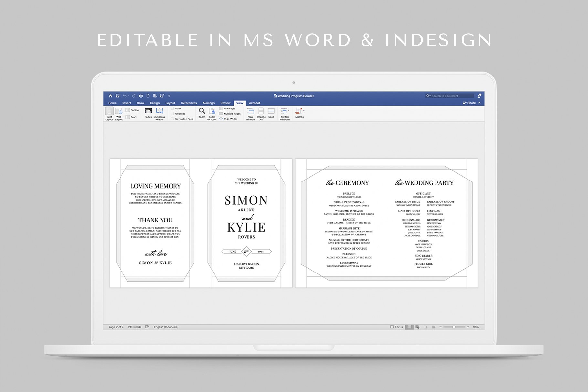The width and height of the screenshot is (588, 392).
Task: Open the search options dropdown magnifier
Action: coord(428,96)
